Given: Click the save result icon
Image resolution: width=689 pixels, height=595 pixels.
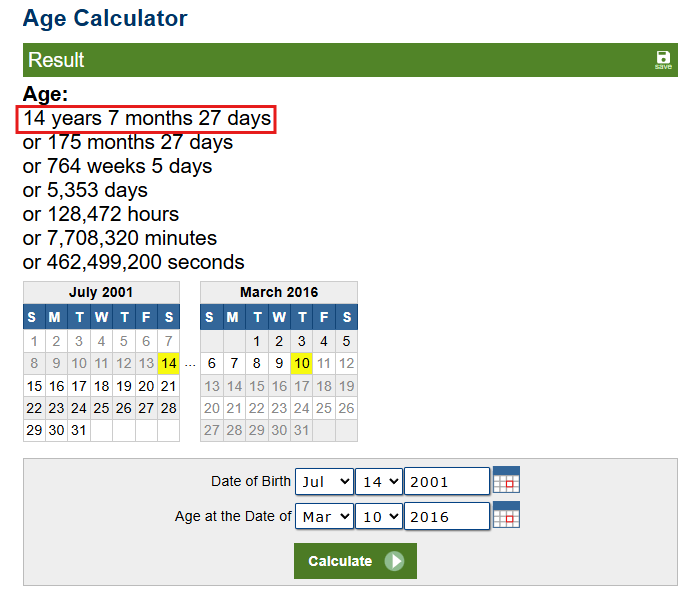Looking at the screenshot, I should click(663, 59).
